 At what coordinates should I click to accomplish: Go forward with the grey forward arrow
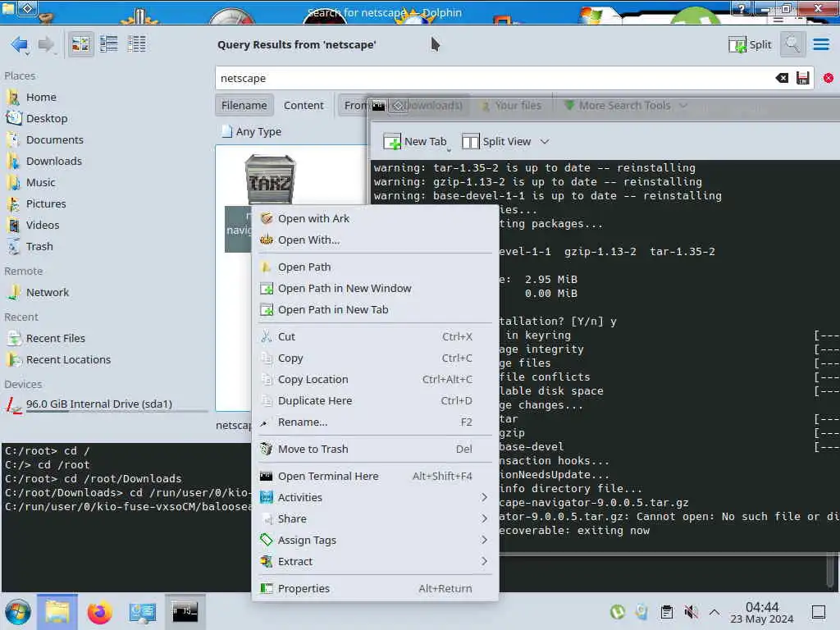46,44
